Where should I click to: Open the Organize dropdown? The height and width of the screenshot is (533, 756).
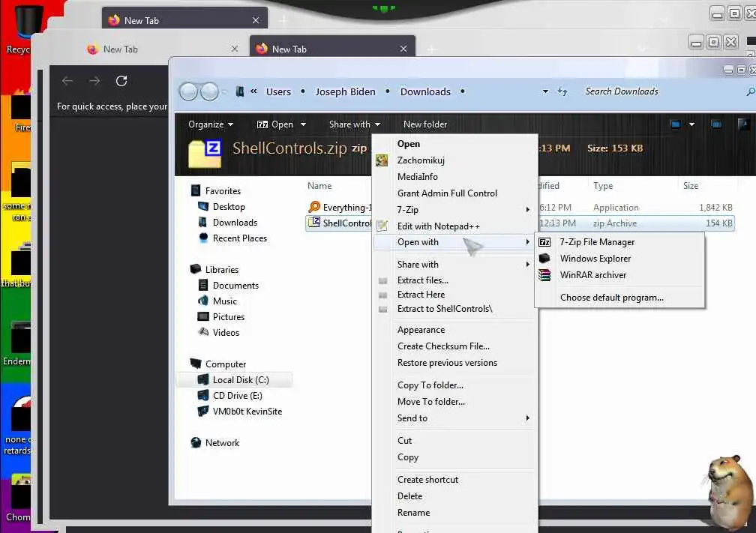tap(211, 124)
